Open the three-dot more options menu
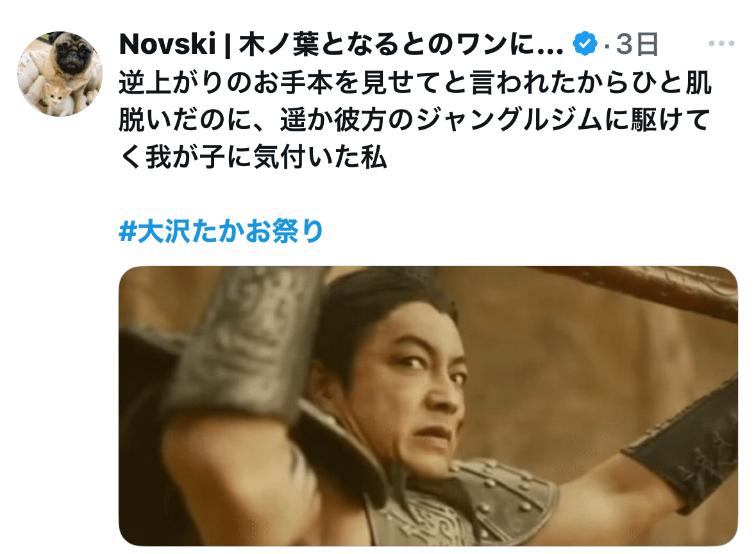 coord(721,44)
